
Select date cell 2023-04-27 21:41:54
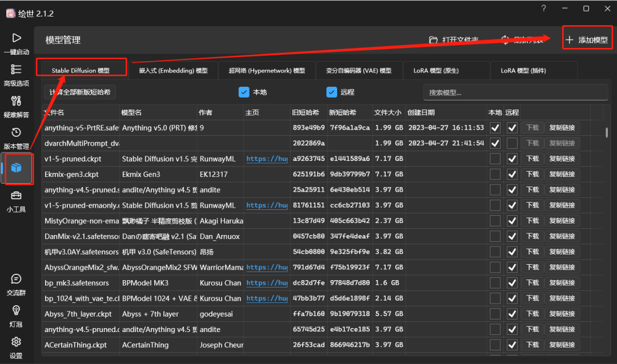(x=446, y=143)
